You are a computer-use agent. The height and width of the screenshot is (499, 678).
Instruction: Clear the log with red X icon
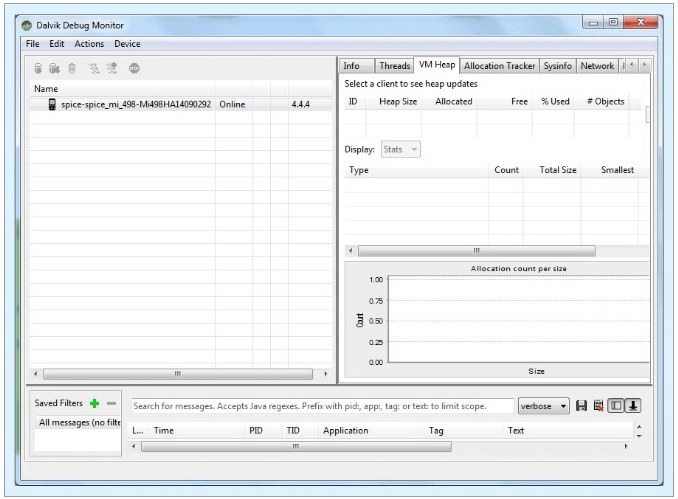point(598,406)
